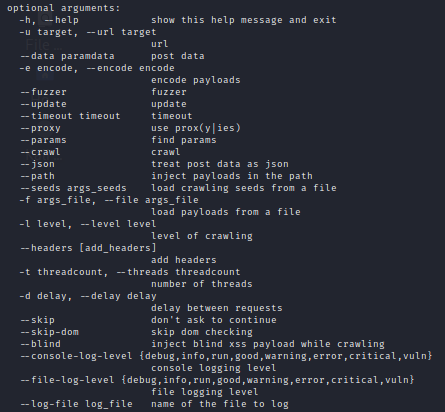
Task: Click the --data paramdata option
Action: coord(67,56)
